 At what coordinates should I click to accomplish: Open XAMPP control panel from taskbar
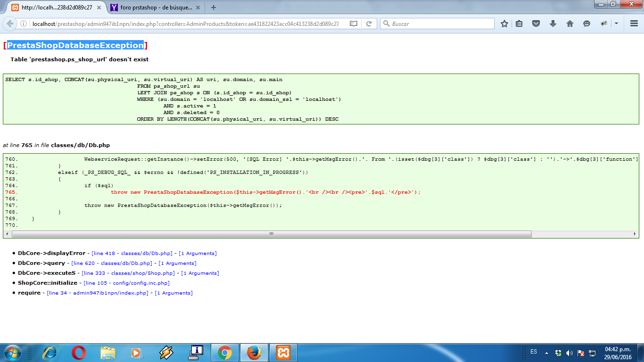coord(283,353)
